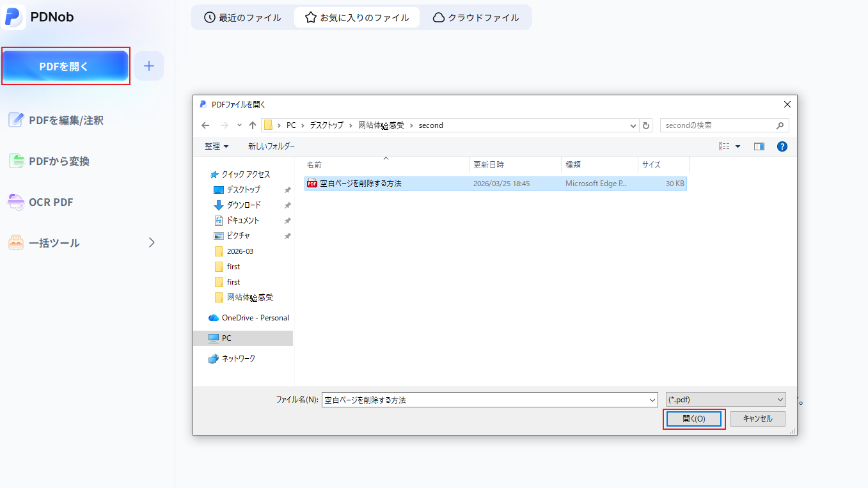Viewport: 868px width, 488px height.
Task: Click the キャンセル button
Action: click(x=757, y=418)
